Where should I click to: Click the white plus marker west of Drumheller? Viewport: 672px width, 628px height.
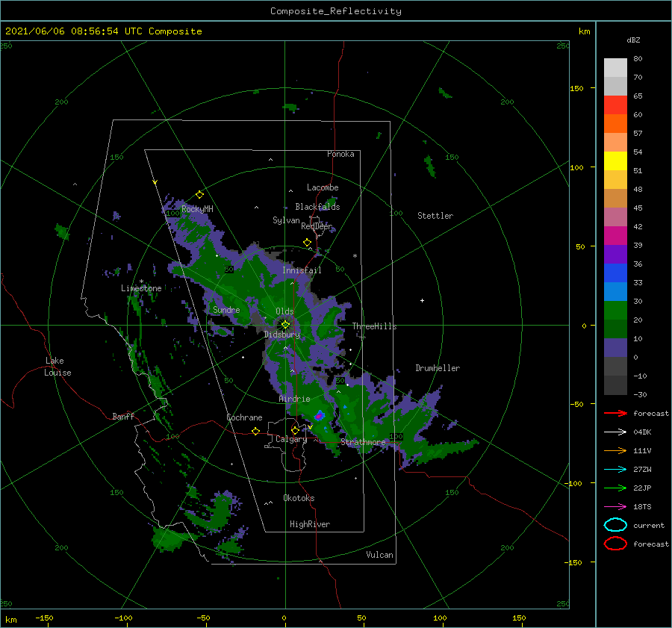tap(422, 300)
